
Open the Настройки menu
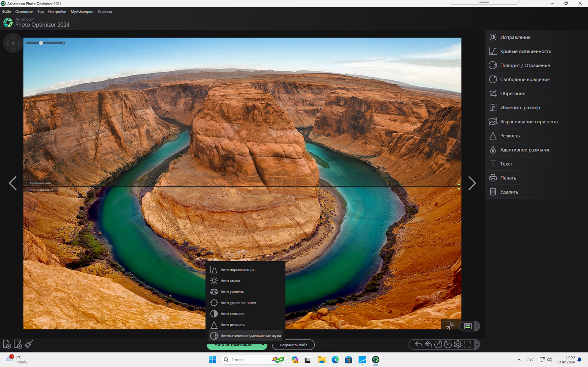(57, 12)
